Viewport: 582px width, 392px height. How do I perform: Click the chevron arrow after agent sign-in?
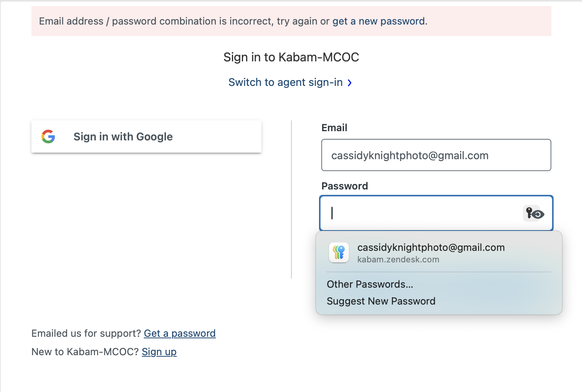point(349,83)
